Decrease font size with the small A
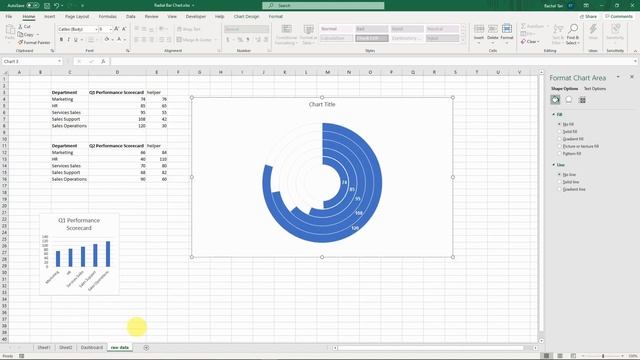This screenshot has width=640, height=360. coord(124,29)
